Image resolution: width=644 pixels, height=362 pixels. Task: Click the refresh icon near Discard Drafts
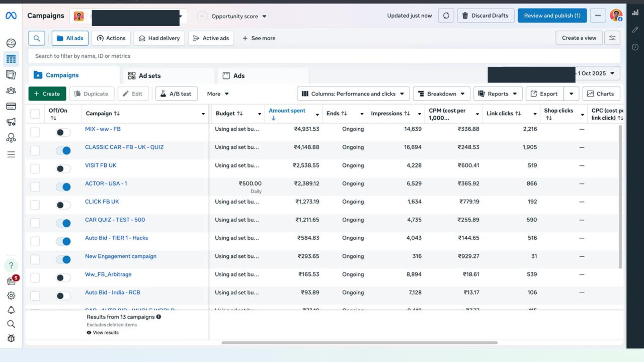pos(446,15)
